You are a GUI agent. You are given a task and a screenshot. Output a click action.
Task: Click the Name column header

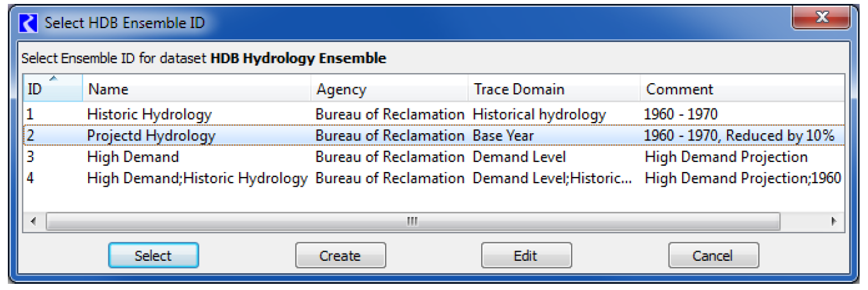point(197,89)
